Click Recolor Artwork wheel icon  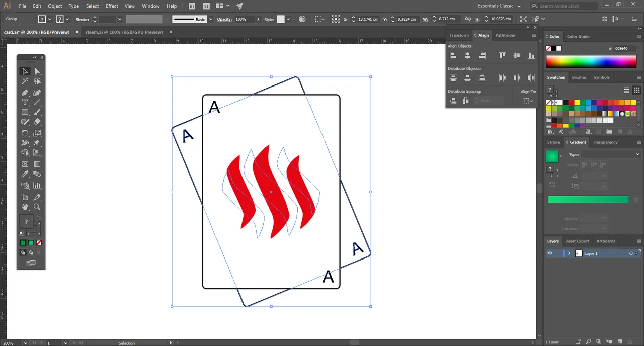click(302, 19)
